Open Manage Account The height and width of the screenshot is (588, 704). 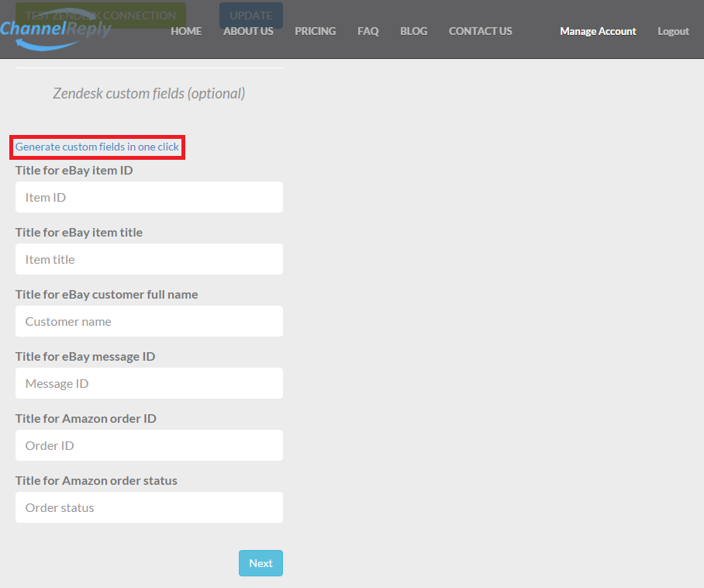tap(598, 31)
